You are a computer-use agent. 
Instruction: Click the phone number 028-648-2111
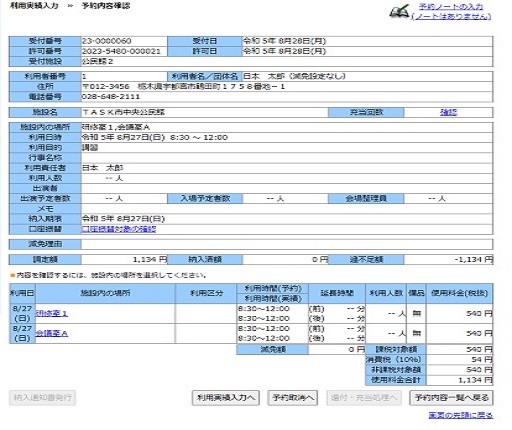[111, 97]
